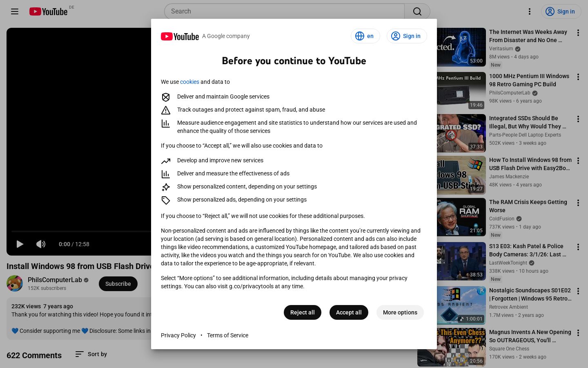This screenshot has width=588, height=368.
Task: Open the Terms of Service link
Action: coord(227,335)
